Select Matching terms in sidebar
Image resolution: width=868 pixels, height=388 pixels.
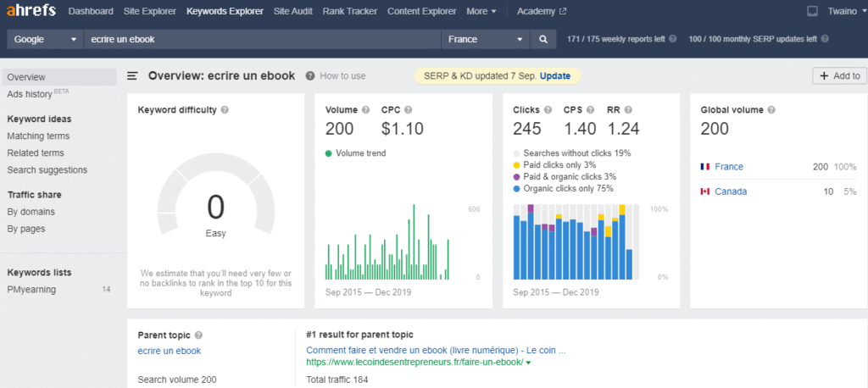[x=38, y=136]
